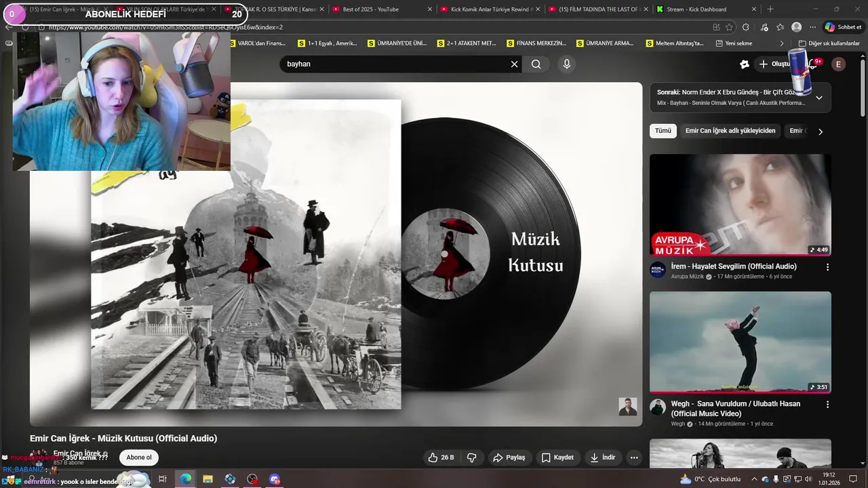This screenshot has height=488, width=868.
Task: Select the 'Tümü' filter chip
Action: (663, 131)
